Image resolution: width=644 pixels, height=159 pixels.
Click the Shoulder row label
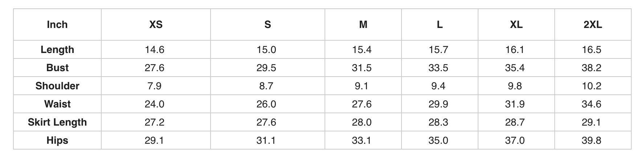(x=57, y=86)
